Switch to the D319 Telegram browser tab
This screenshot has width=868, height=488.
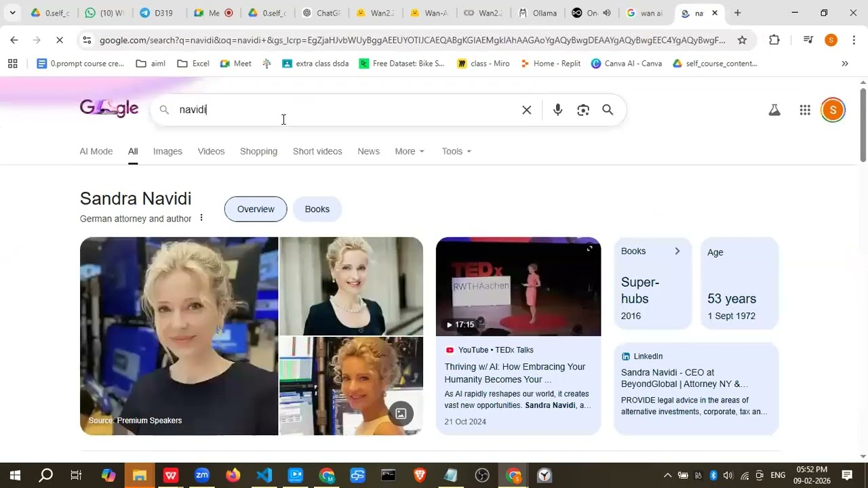coord(157,13)
